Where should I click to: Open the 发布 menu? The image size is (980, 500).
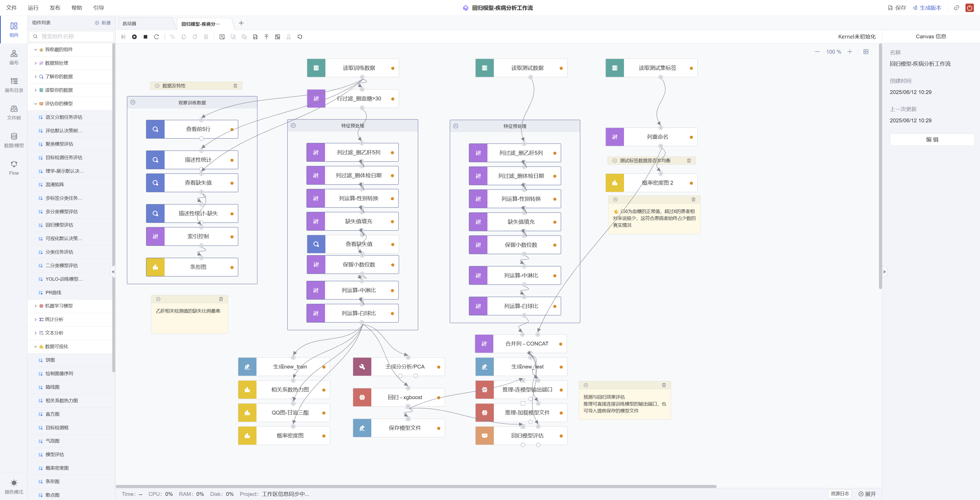click(x=55, y=8)
